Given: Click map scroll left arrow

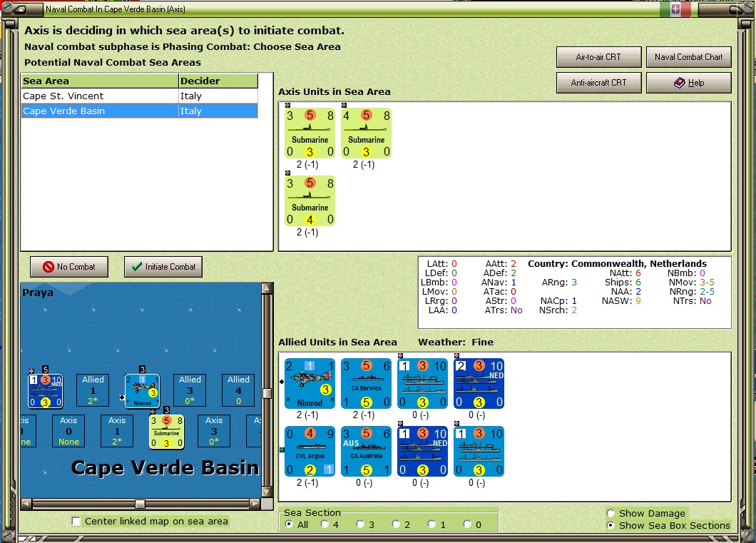Looking at the screenshot, I should (x=26, y=504).
